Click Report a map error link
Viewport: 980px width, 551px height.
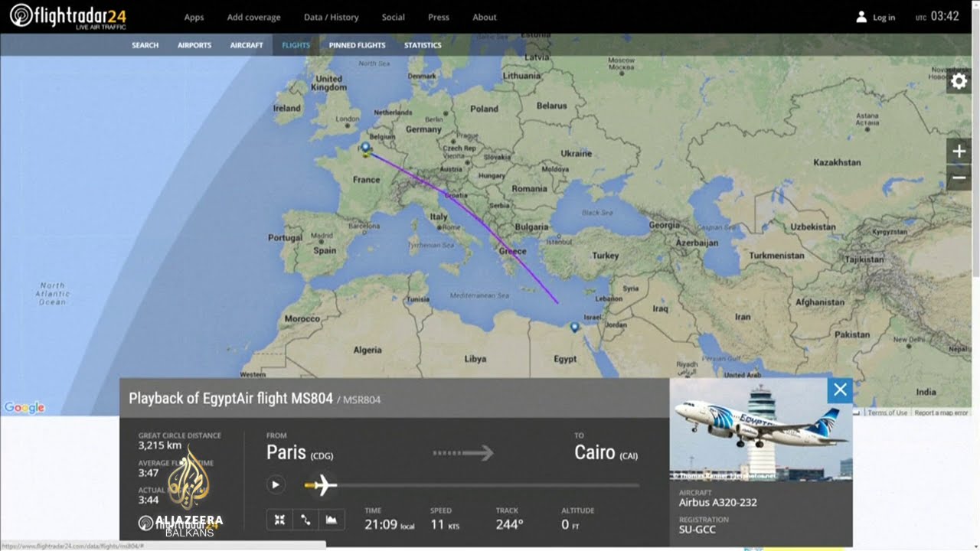(942, 413)
